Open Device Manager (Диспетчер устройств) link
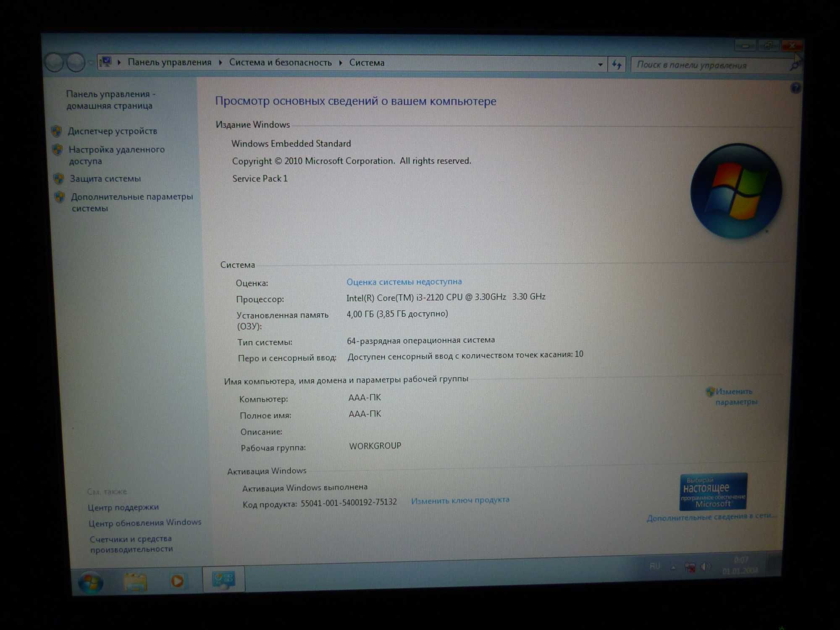 113,131
